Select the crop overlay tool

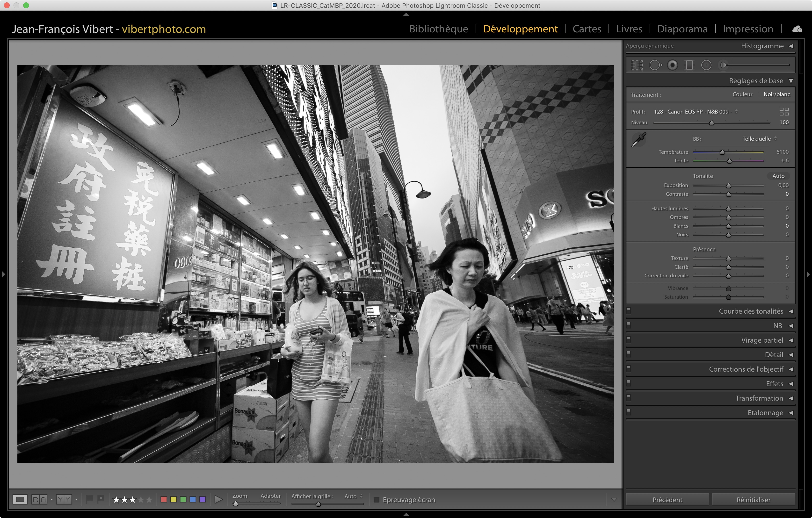click(637, 65)
